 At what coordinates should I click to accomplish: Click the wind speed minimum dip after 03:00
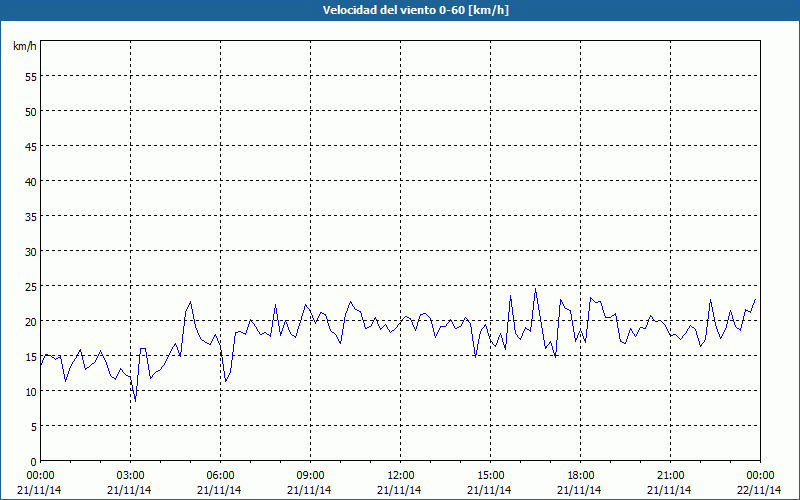tap(135, 401)
